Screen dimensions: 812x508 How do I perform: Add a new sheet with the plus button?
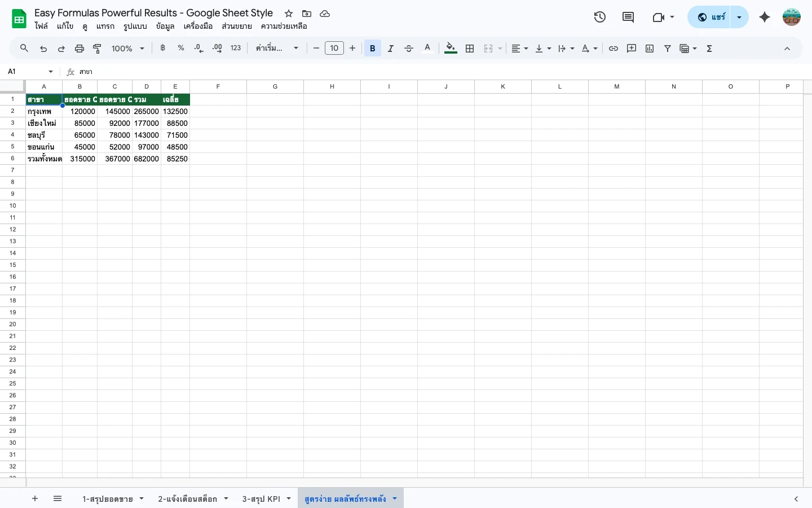pyautogui.click(x=35, y=498)
